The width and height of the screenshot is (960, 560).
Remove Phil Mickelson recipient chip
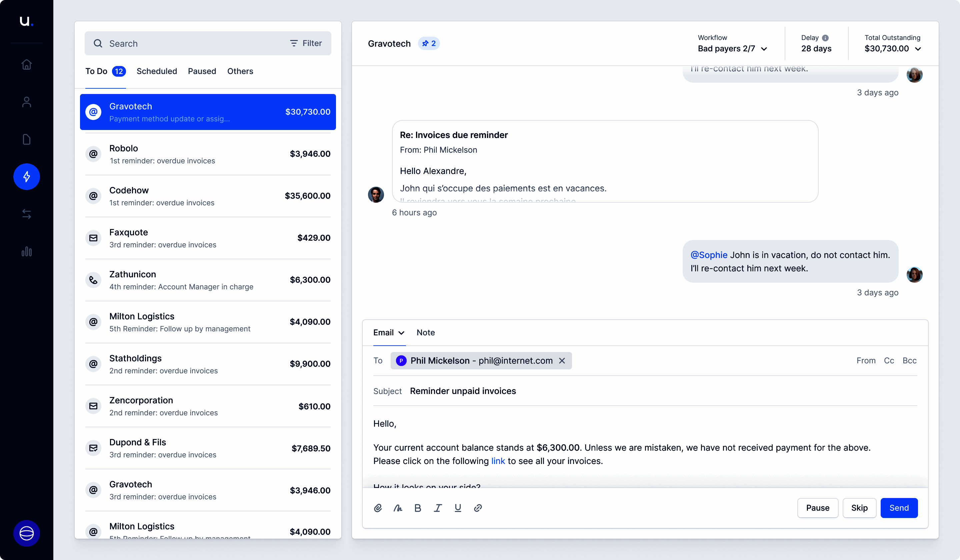(562, 361)
